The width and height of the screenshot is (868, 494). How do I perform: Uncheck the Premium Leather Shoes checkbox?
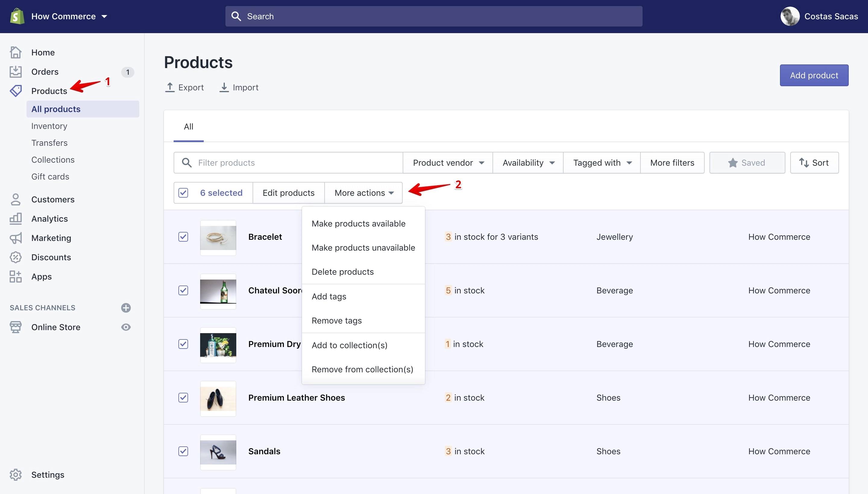(x=183, y=398)
